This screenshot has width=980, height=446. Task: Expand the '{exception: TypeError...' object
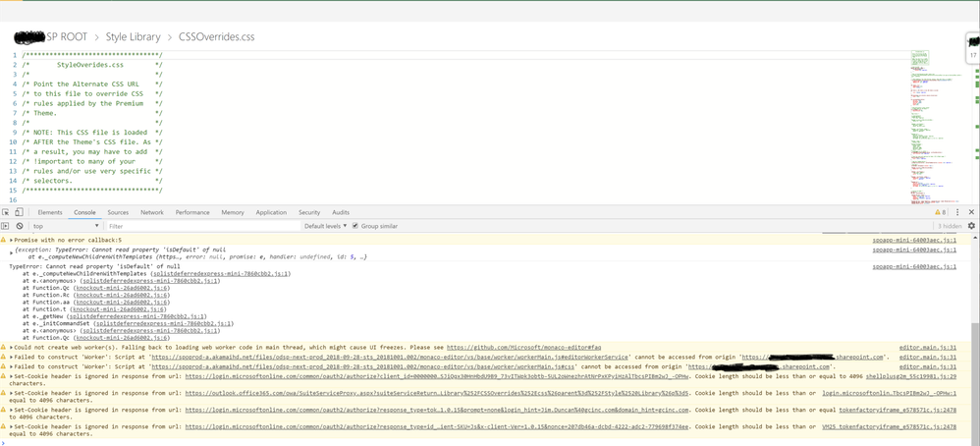[x=11, y=252]
